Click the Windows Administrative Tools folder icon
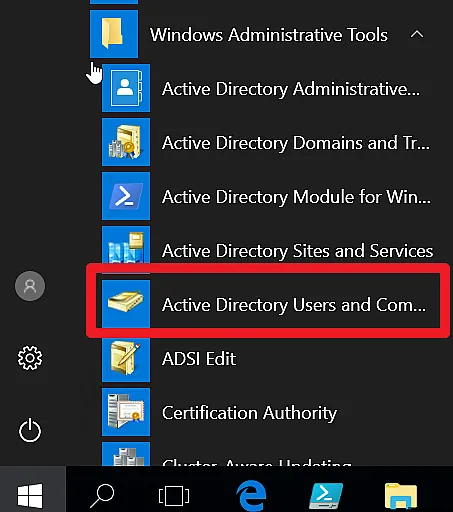 tap(114, 34)
